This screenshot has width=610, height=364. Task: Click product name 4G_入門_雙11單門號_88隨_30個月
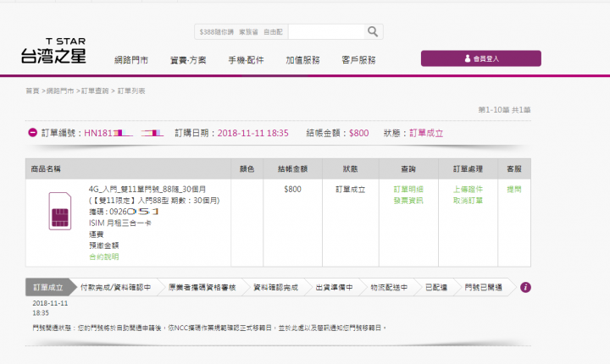coord(147,190)
